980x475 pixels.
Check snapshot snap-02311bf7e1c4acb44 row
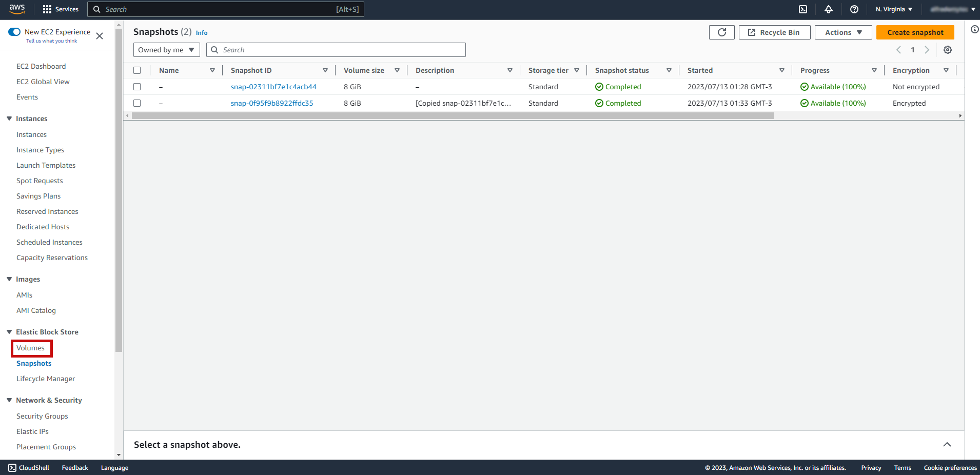click(x=137, y=87)
